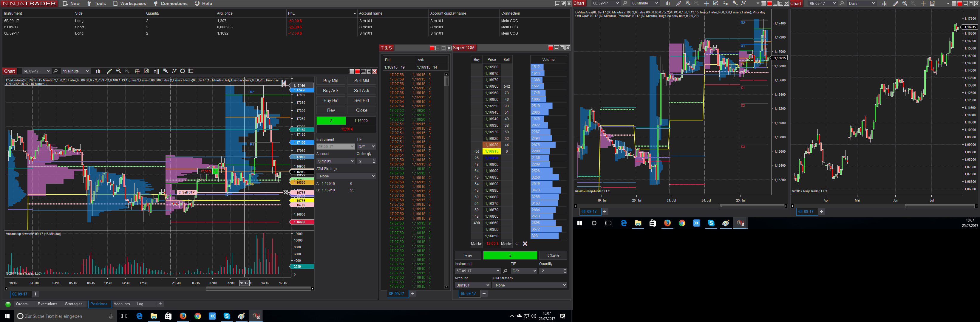Viewport: 980px width, 322px height.
Task: Toggle crosshair tool in 15 Minute chart
Action: point(137,71)
